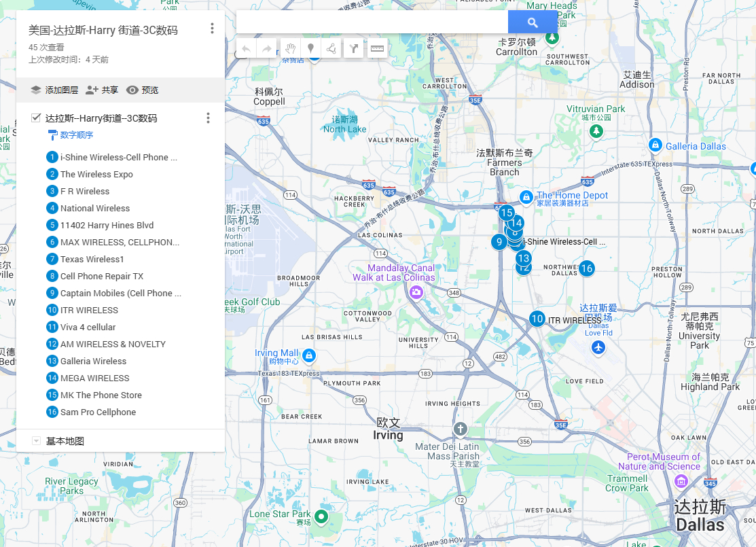Expand the 基本地图 base map section
Image resolution: width=756 pixels, height=547 pixels.
[36, 441]
